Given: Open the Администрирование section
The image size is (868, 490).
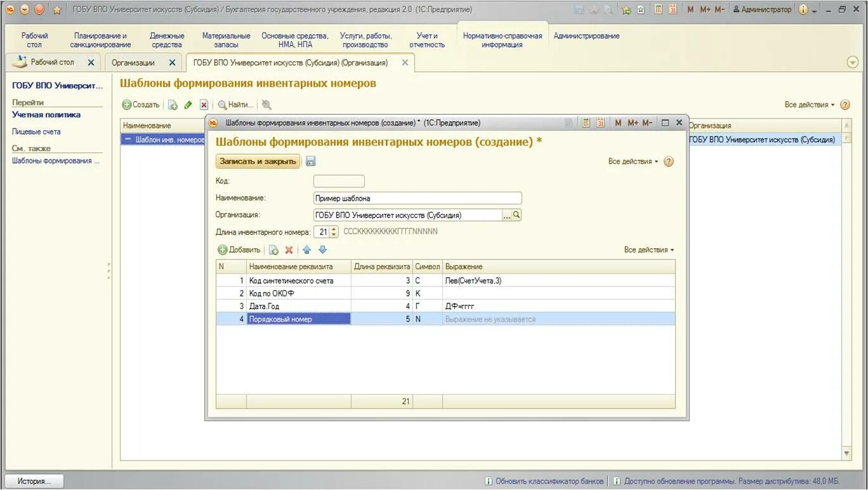Looking at the screenshot, I should coord(586,36).
